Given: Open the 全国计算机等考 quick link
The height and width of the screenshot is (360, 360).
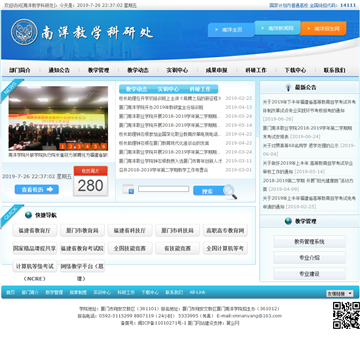Looking at the screenshot, I should click(x=225, y=248).
